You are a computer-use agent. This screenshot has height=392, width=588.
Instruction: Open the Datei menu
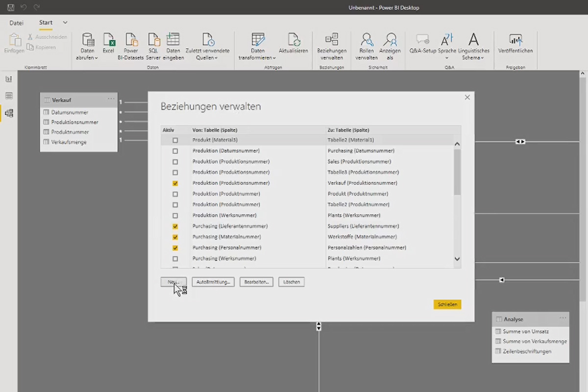16,23
